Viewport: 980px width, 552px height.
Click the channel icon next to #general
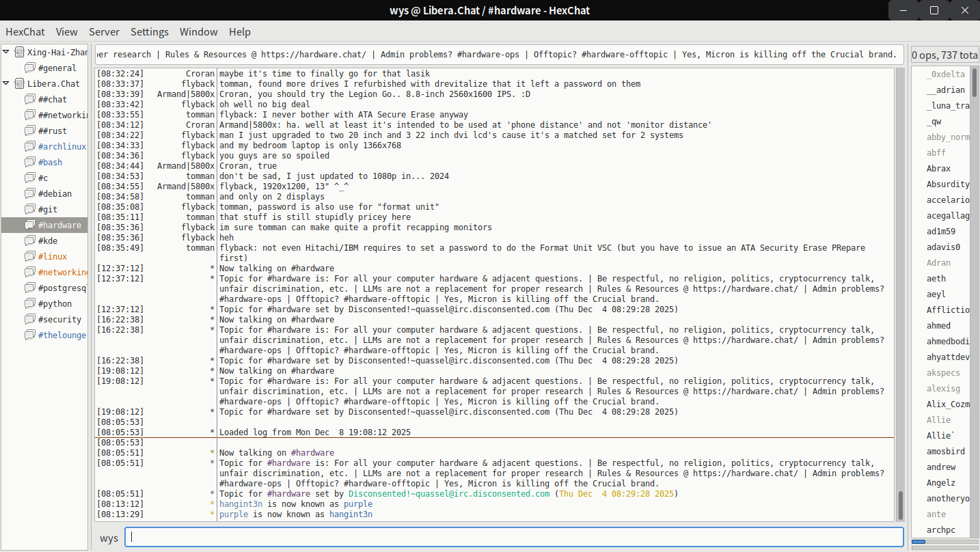click(x=29, y=68)
